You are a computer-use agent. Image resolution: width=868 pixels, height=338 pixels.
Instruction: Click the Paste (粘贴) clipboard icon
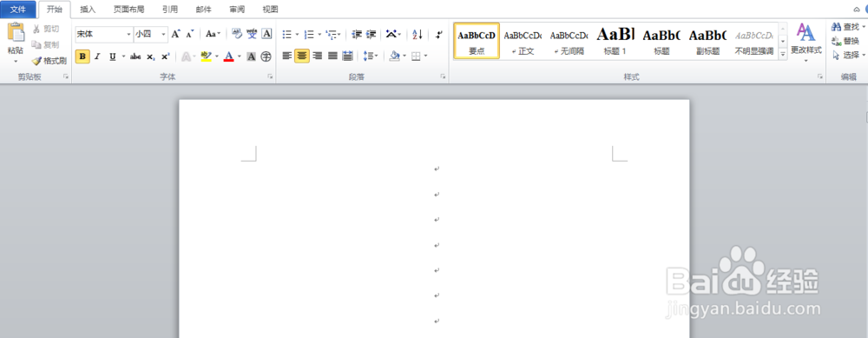[x=16, y=32]
